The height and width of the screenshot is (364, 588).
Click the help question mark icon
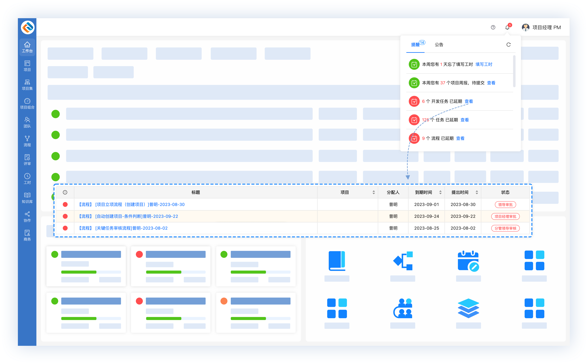click(493, 27)
